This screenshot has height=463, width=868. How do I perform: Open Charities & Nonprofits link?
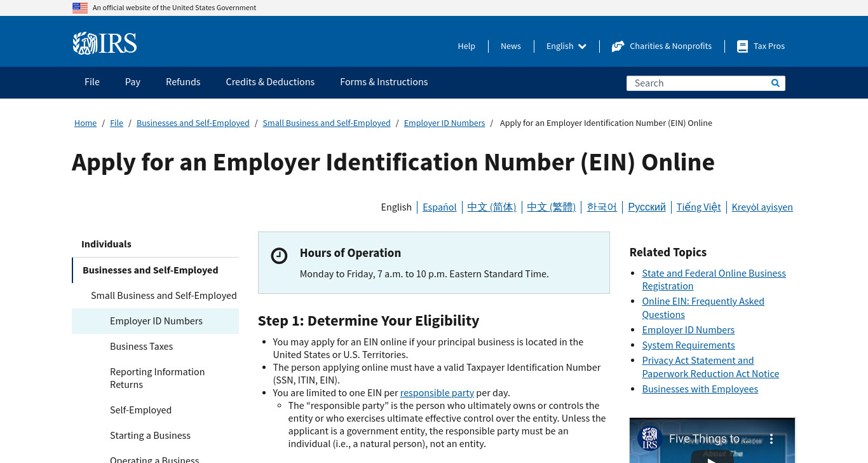[670, 46]
